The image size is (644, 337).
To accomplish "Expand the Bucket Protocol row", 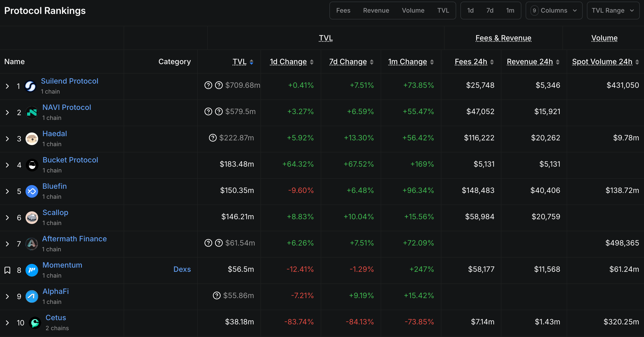I will (x=7, y=165).
